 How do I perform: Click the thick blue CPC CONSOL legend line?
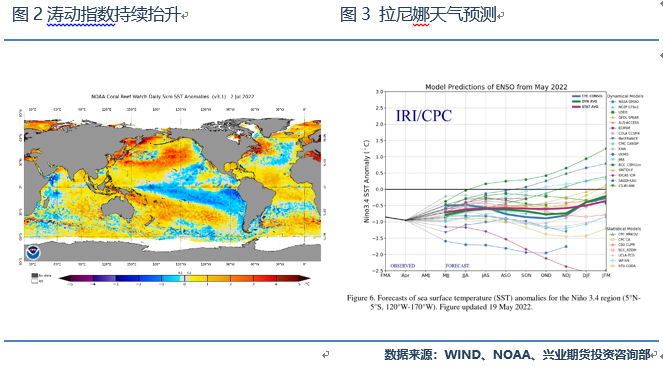click(576, 96)
